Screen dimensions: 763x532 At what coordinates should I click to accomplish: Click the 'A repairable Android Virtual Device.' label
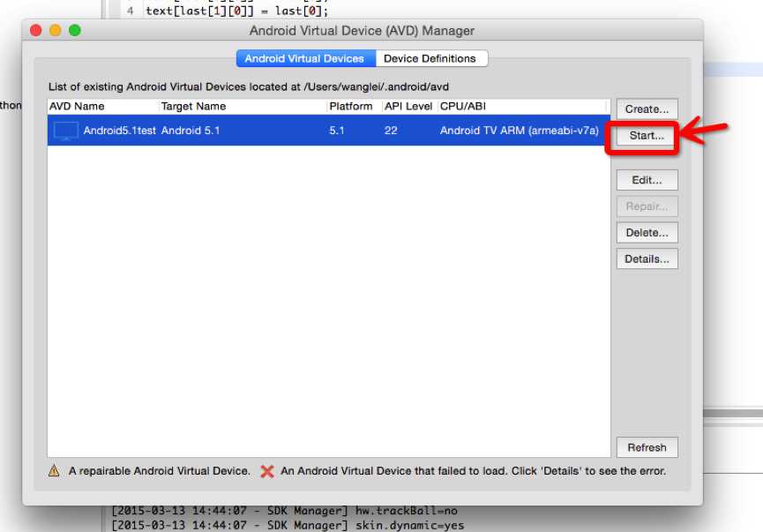click(159, 471)
